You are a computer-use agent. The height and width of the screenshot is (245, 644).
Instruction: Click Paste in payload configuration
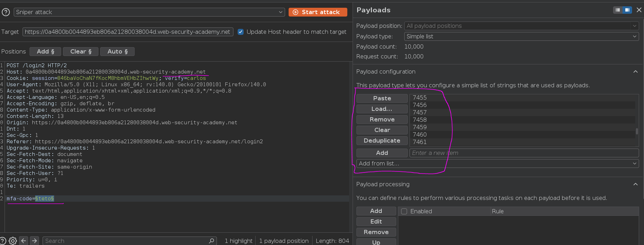click(x=382, y=98)
